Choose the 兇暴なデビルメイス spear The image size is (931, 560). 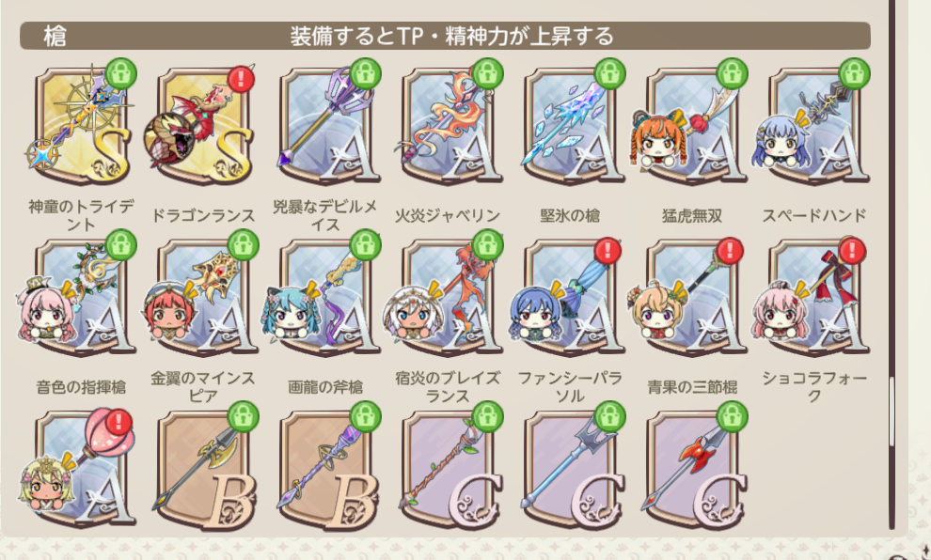(x=326, y=125)
